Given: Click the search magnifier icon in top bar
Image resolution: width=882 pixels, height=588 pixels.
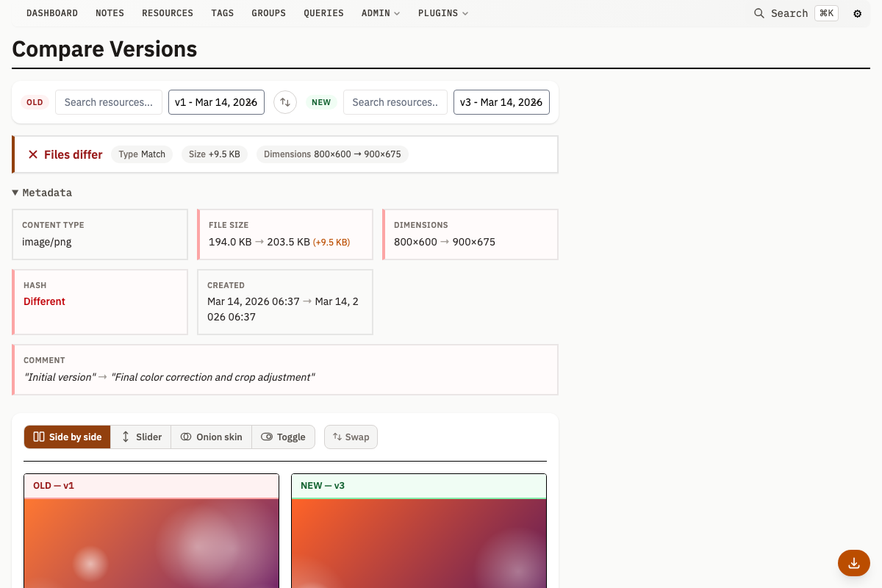Looking at the screenshot, I should [x=759, y=13].
